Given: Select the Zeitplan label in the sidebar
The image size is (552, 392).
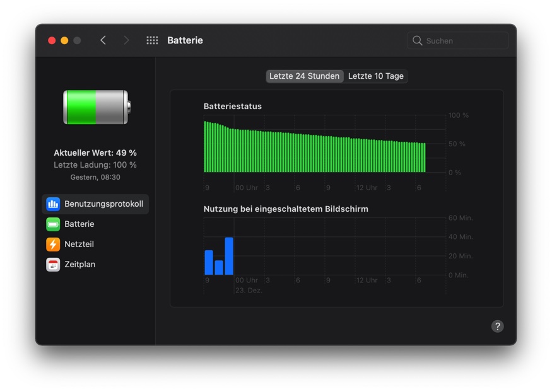Looking at the screenshot, I should click(80, 265).
